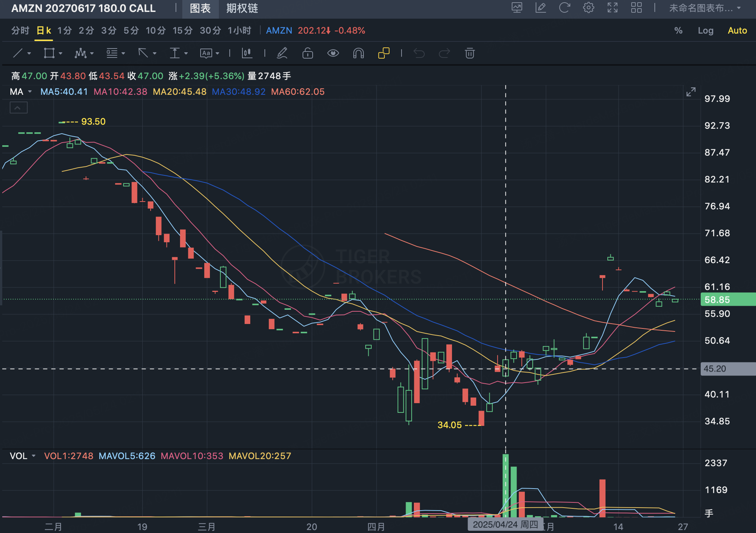Open text tool dropdown arrow
The height and width of the screenshot is (533, 756).
point(217,54)
